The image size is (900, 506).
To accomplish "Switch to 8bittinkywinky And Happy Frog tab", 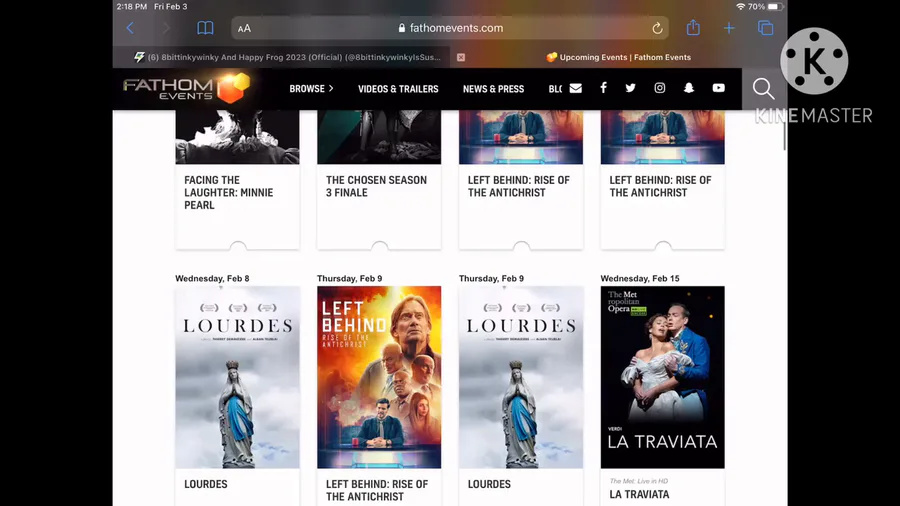I will [287, 57].
